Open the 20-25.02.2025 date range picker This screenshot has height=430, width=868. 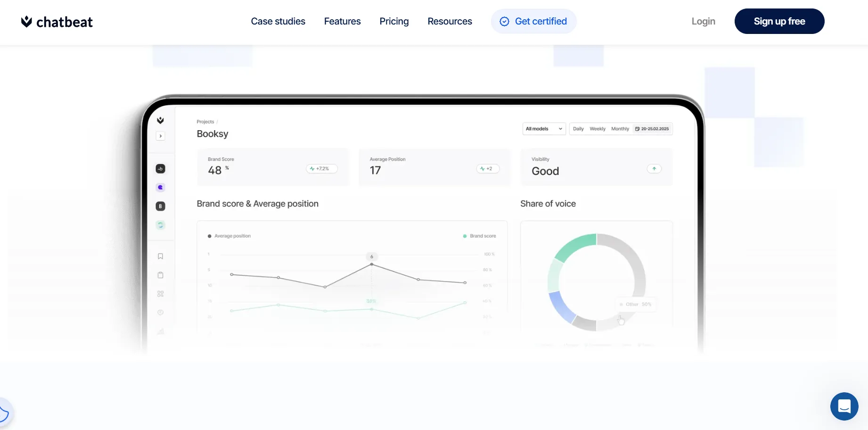[x=652, y=129]
